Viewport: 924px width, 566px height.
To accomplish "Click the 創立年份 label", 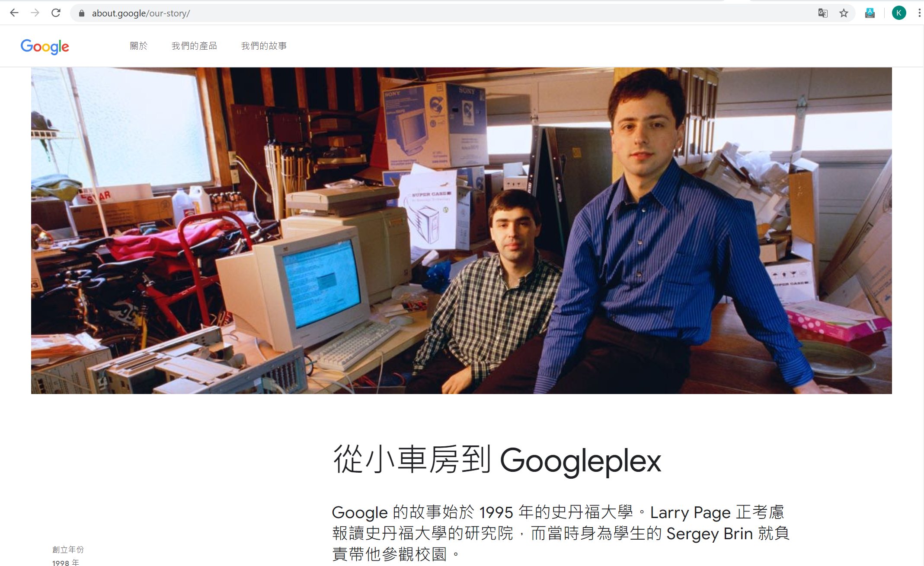I will pos(68,550).
